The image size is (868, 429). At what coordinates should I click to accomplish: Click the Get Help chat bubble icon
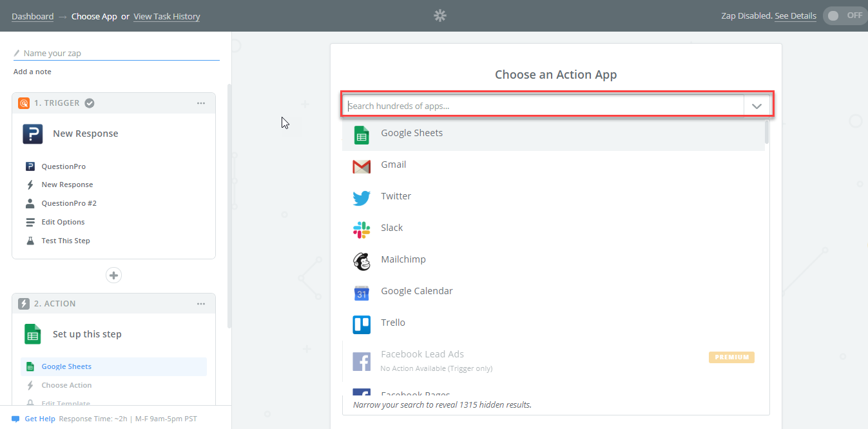(x=15, y=419)
